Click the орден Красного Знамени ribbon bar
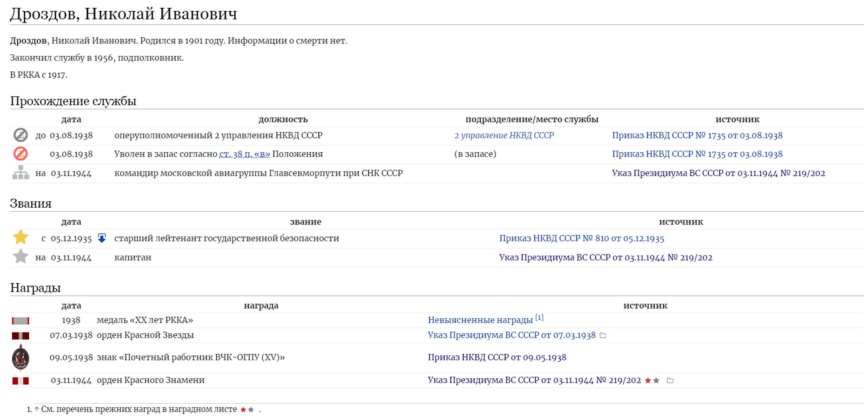868x417 pixels. (x=20, y=381)
